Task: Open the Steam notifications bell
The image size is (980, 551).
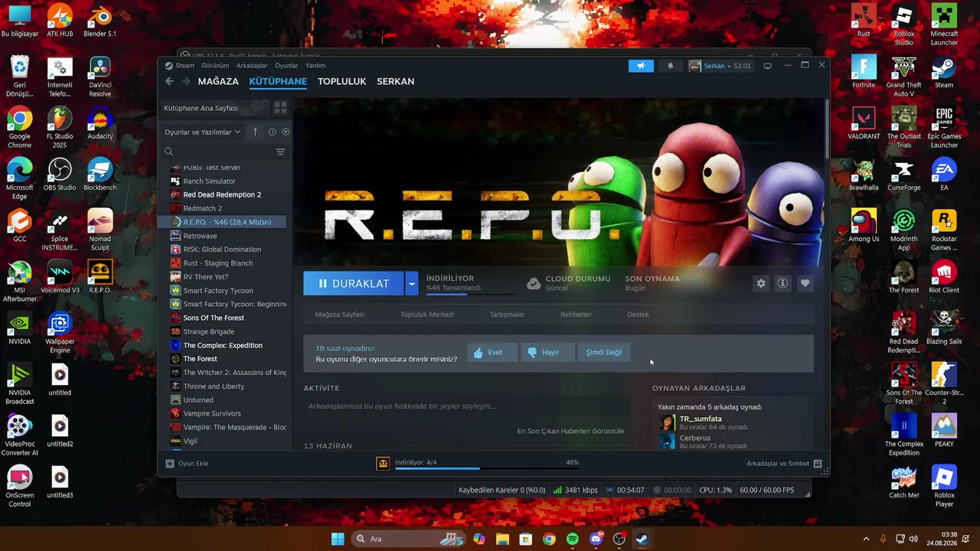Action: (x=671, y=66)
